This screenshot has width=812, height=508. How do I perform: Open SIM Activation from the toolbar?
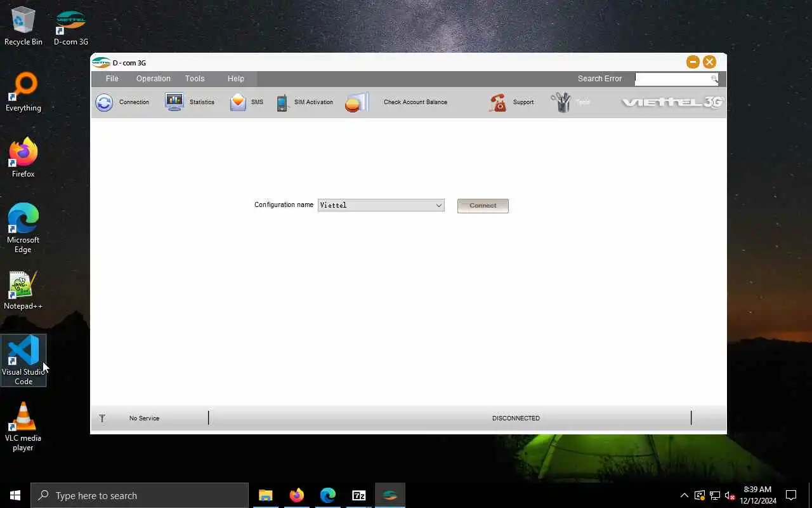tap(304, 102)
